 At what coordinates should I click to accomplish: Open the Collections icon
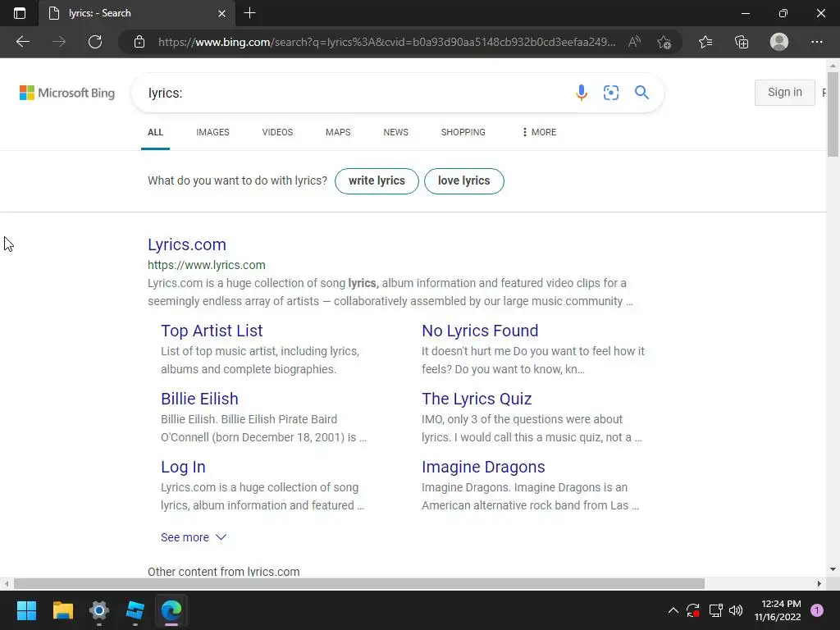tap(742, 42)
